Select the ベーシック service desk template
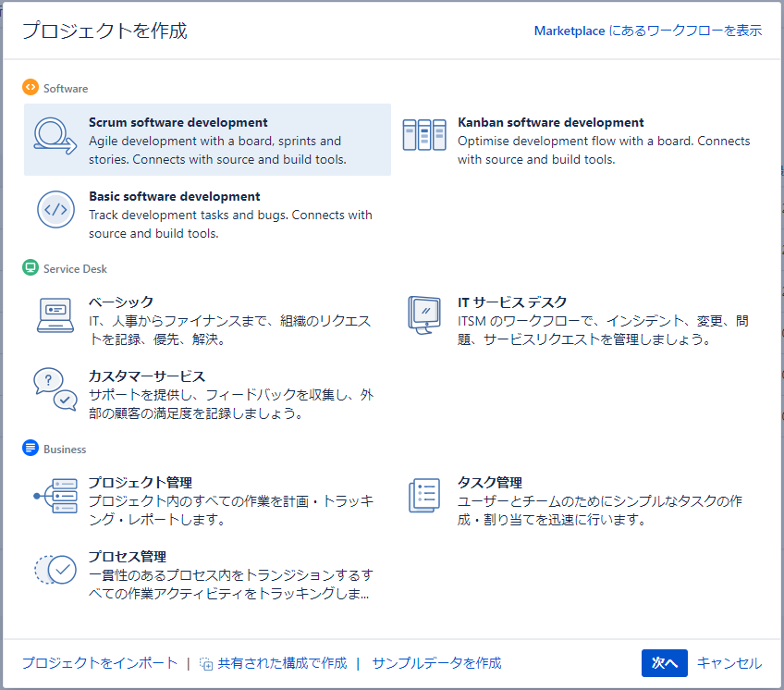 click(207, 320)
